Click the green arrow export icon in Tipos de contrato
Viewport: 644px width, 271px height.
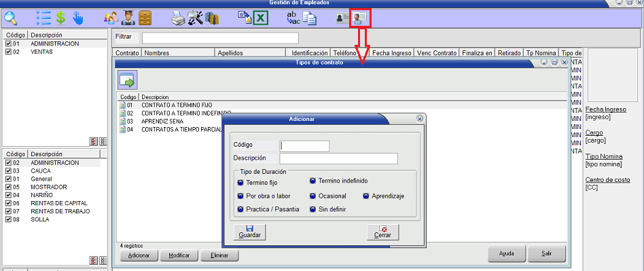pyautogui.click(x=127, y=80)
